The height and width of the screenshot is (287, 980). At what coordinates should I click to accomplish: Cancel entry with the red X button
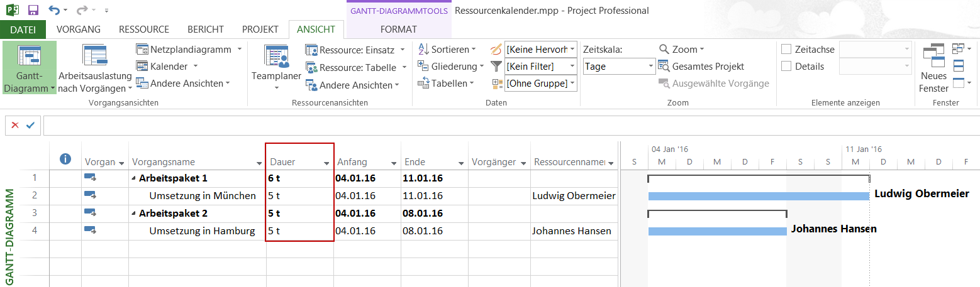[x=15, y=125]
